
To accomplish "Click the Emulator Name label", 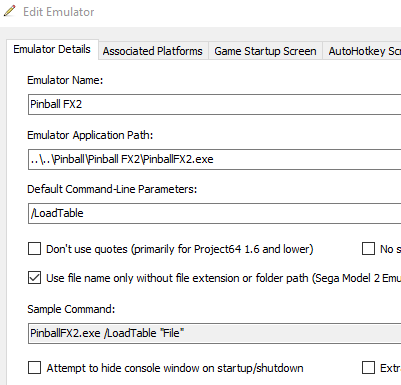I will point(65,80).
